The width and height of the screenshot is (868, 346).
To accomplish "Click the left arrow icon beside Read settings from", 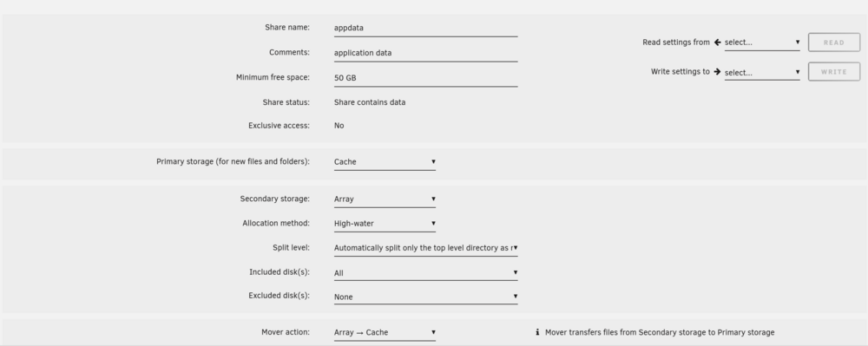I will pos(717,42).
